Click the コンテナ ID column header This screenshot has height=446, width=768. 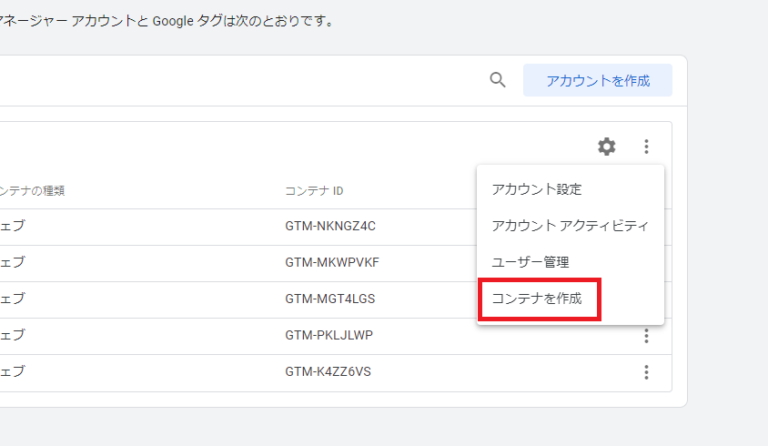pyautogui.click(x=314, y=191)
